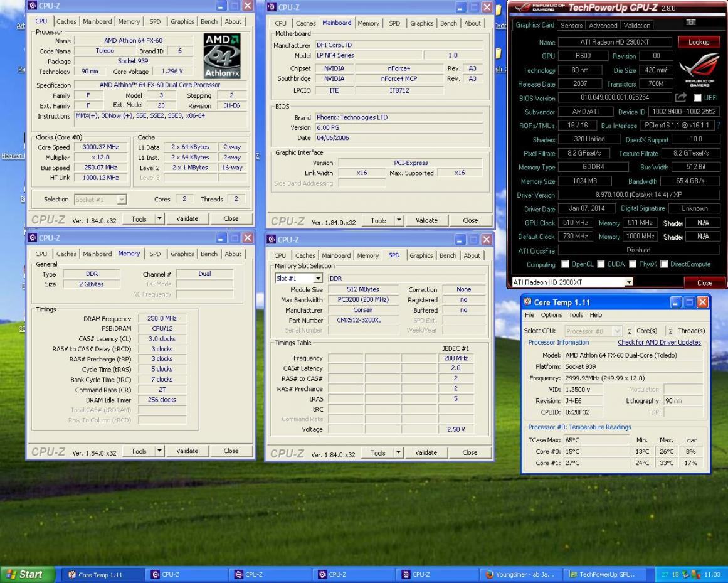Open the Validation tab in GPU-Z
This screenshot has width=728, height=583.
tap(636, 26)
